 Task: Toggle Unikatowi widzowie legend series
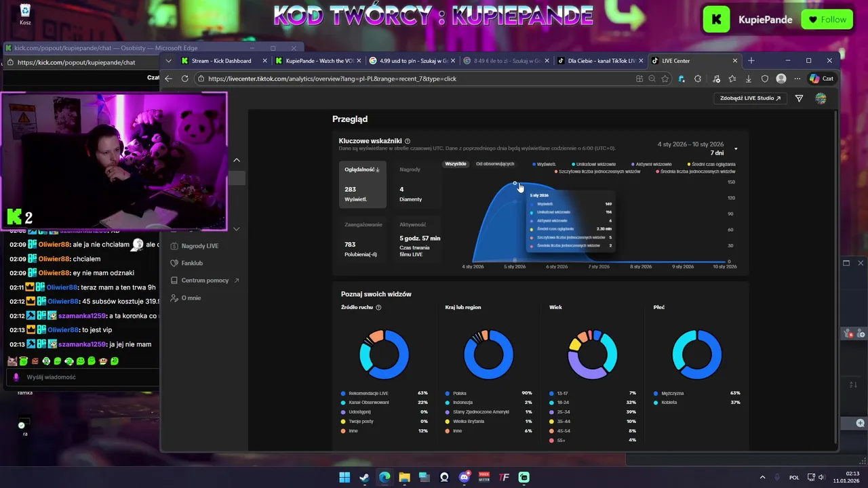[594, 164]
